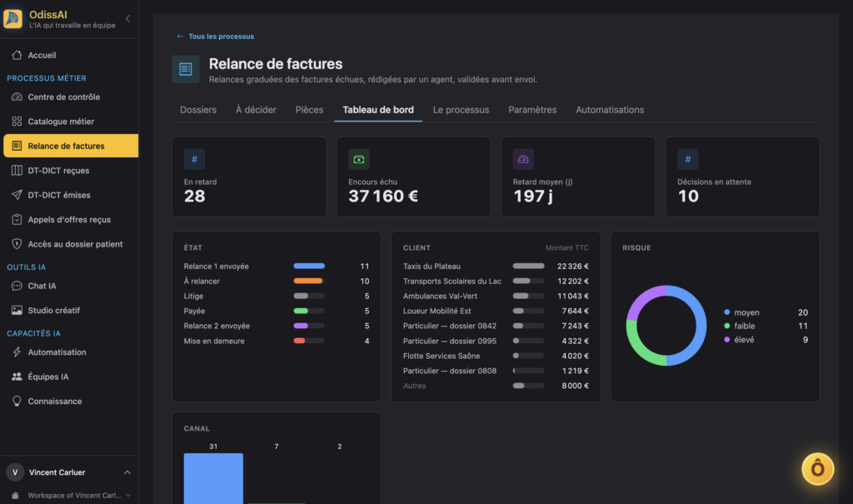Click the Catalogue métier grid icon
This screenshot has height=504, width=853.
coord(17,122)
